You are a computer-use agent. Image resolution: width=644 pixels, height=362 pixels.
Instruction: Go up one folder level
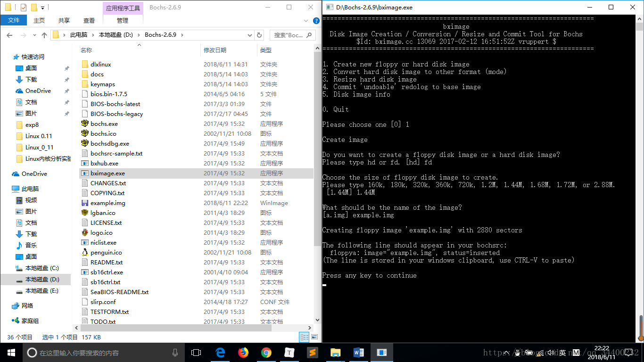coord(44,35)
